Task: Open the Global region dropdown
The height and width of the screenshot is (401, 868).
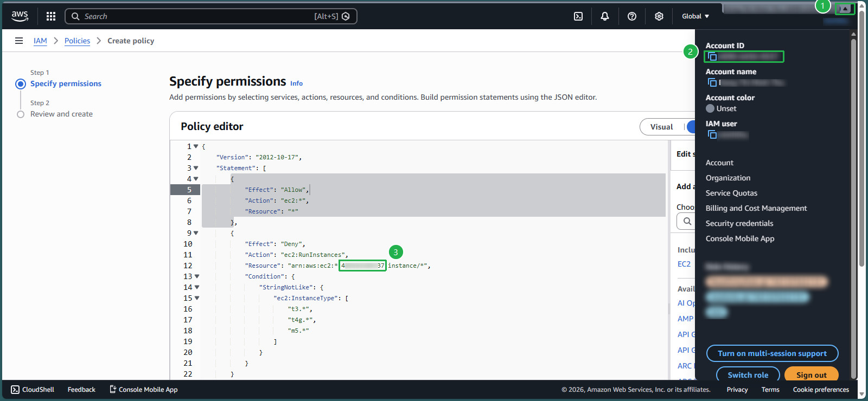Action: tap(695, 16)
